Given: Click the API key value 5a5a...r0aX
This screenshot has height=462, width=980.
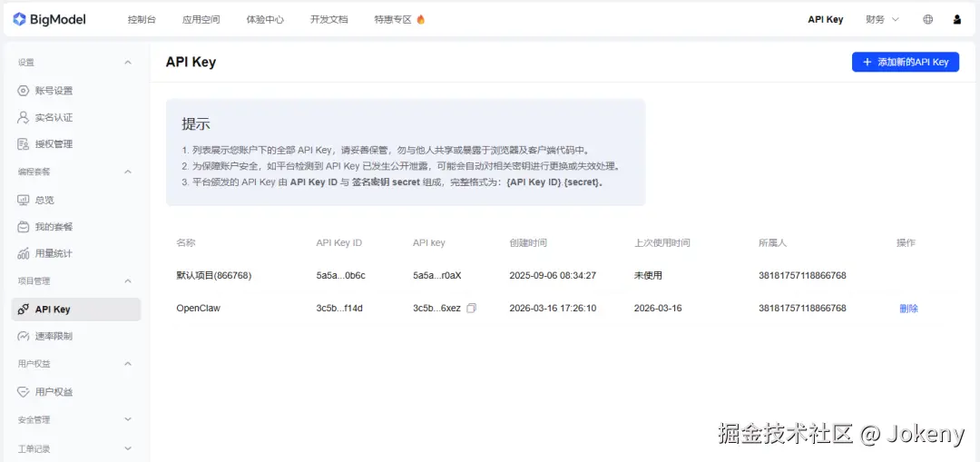Looking at the screenshot, I should tap(436, 275).
